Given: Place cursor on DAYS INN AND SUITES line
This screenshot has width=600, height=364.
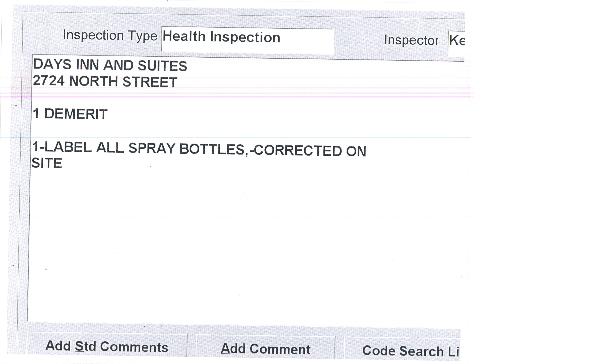Looking at the screenshot, I should (x=110, y=65).
